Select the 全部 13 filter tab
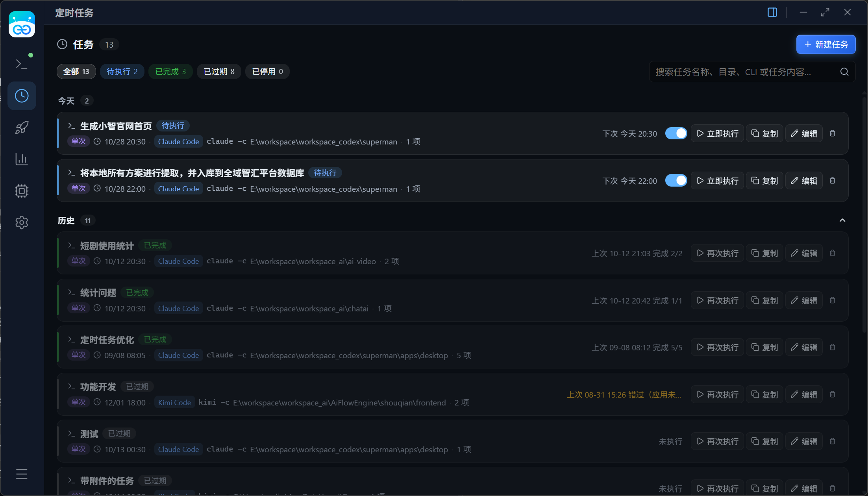This screenshot has height=496, width=868. tap(76, 72)
